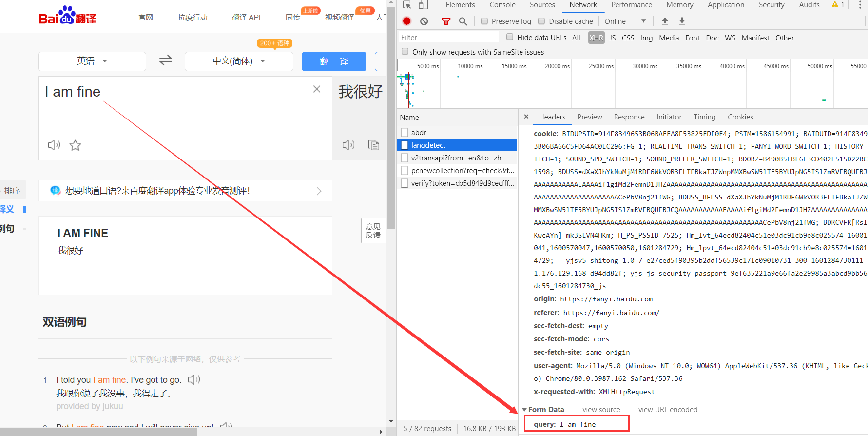Select the v2transapi?from=en&to=zh request
Viewport: 868px width, 436px height.
pyautogui.click(x=457, y=158)
